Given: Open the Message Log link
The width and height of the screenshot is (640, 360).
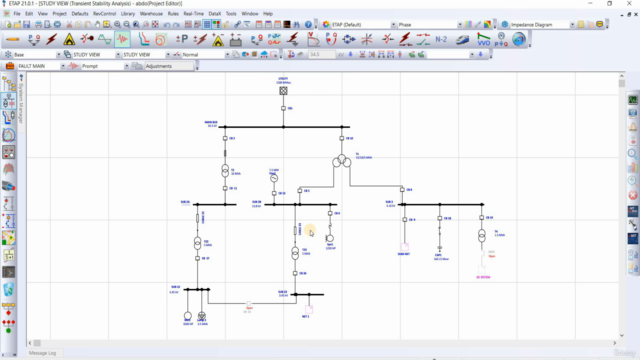Looking at the screenshot, I should [x=42, y=353].
